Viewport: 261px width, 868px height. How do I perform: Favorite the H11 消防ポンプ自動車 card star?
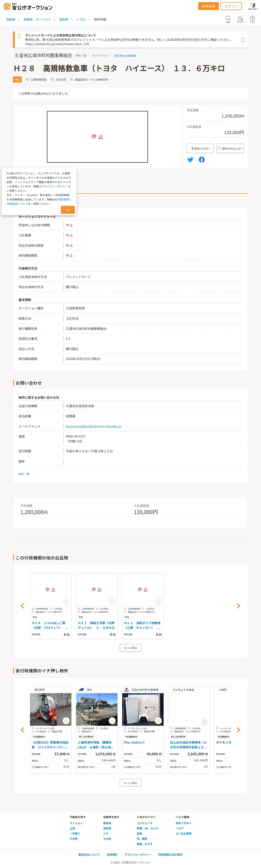click(158, 601)
